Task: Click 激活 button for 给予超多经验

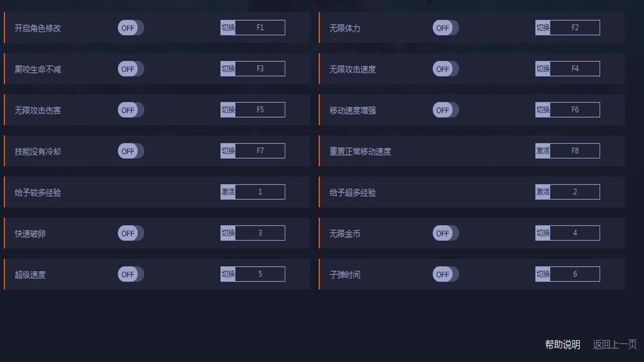Action: pos(543,192)
